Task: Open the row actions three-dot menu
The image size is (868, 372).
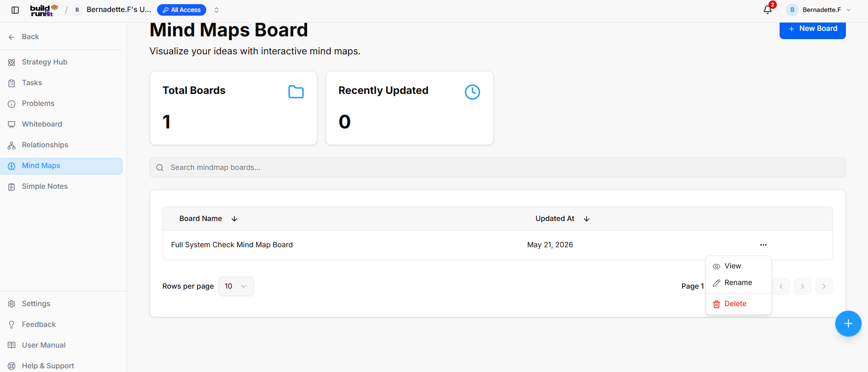Action: 763,245
